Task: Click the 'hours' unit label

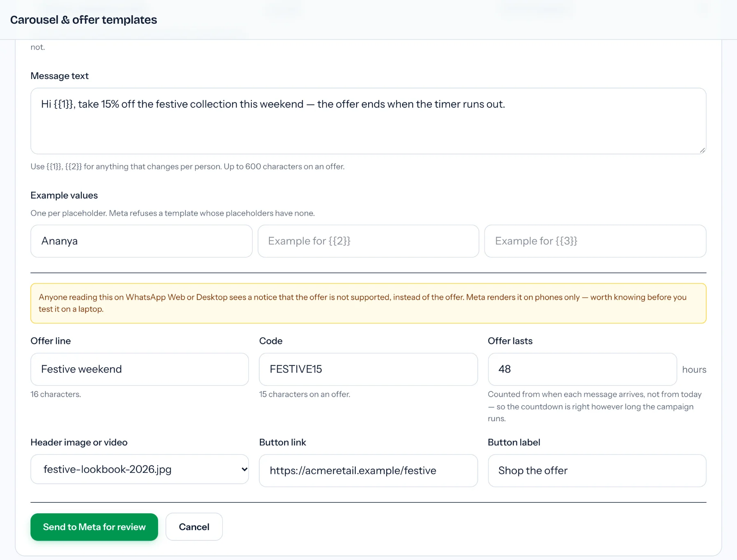Action: [x=694, y=370]
